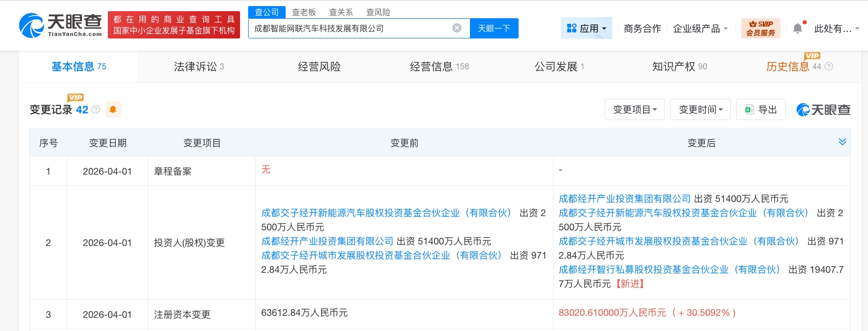
Task: Open the SVIP 会员服务 badge
Action: click(x=761, y=28)
